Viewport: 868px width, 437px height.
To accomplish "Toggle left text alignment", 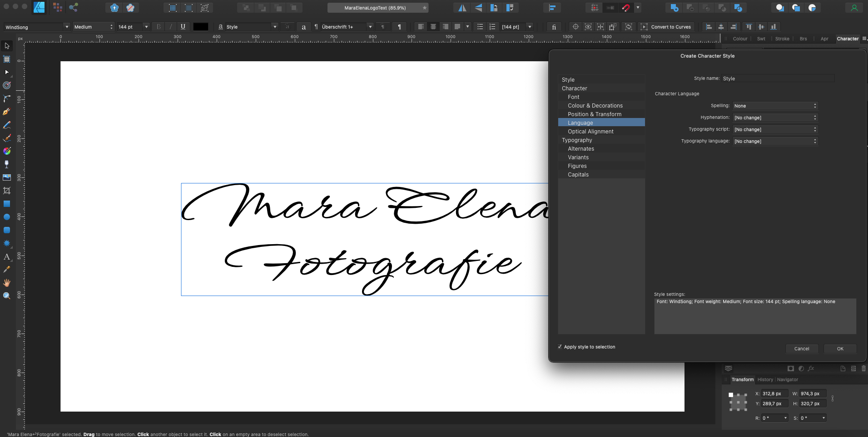I will click(421, 27).
